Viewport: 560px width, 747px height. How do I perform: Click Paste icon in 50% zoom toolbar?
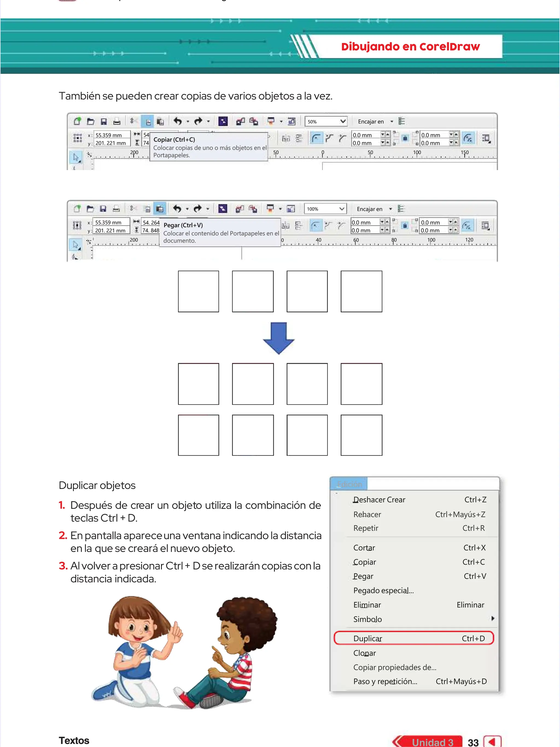(x=160, y=121)
